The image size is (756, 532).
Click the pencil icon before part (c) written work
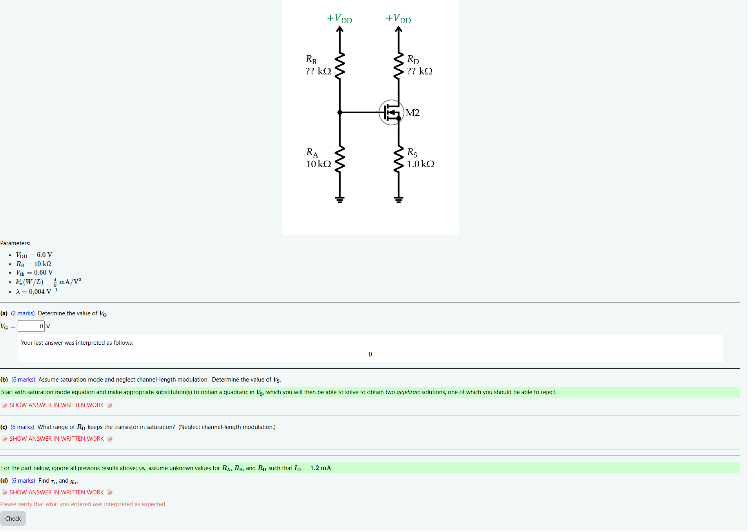[5, 439]
